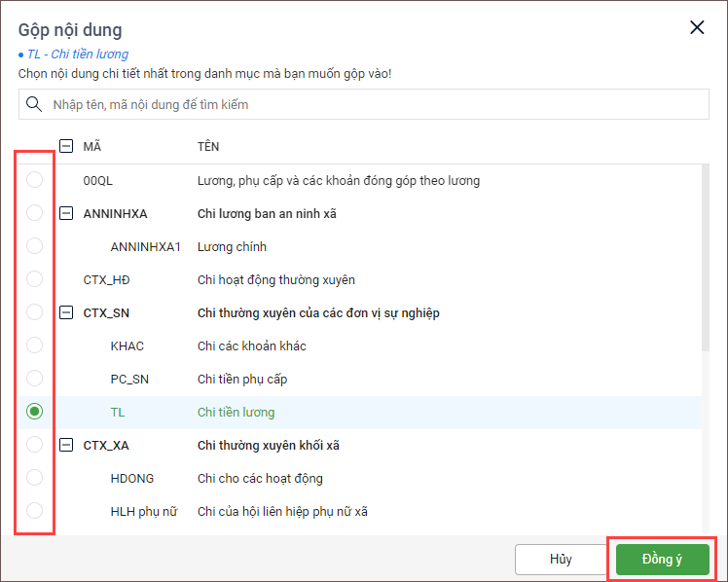Viewport: 728px width, 582px height.
Task: Select radio button for HDONG row
Action: [34, 478]
